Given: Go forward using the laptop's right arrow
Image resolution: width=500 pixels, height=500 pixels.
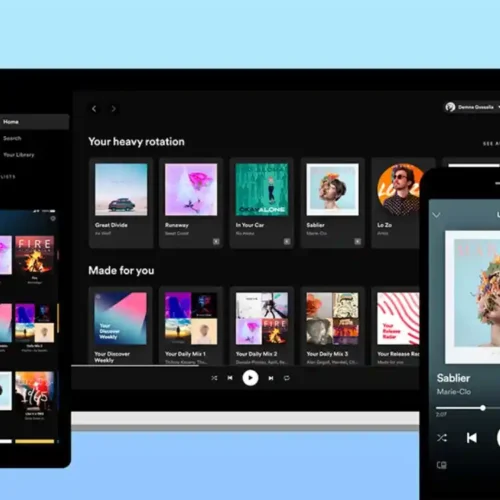Looking at the screenshot, I should [114, 109].
